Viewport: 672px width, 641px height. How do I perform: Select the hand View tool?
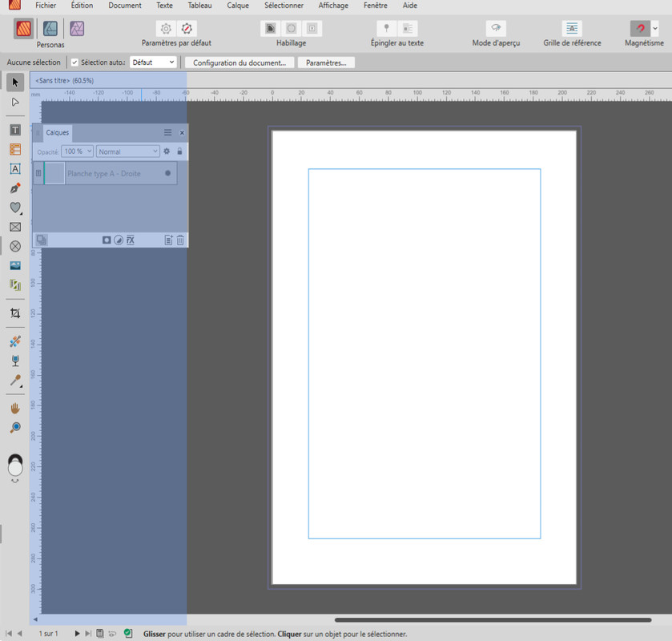coord(15,408)
